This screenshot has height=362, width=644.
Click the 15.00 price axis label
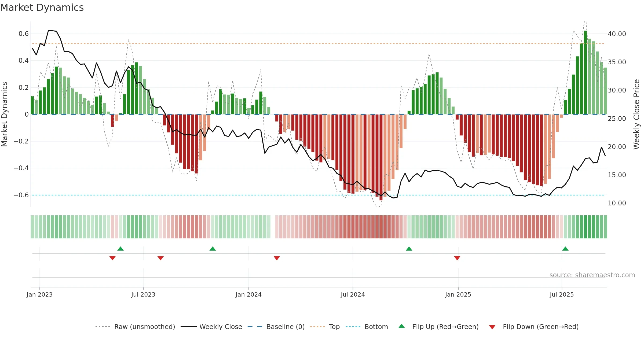(x=617, y=175)
